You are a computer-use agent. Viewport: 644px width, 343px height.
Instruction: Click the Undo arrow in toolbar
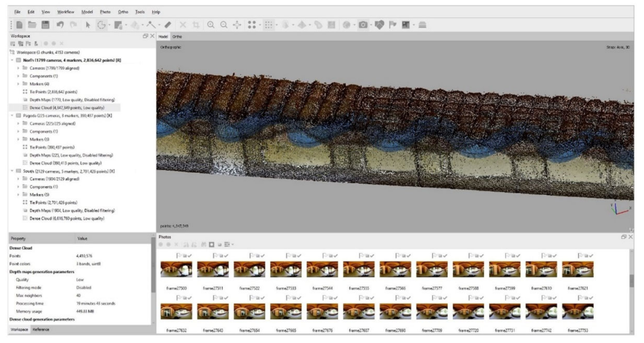(x=60, y=25)
